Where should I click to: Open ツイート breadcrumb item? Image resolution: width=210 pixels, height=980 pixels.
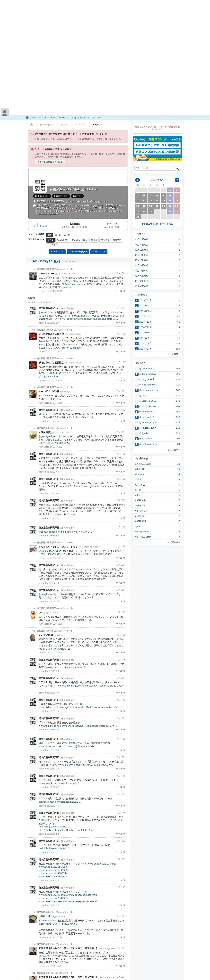coord(64,124)
